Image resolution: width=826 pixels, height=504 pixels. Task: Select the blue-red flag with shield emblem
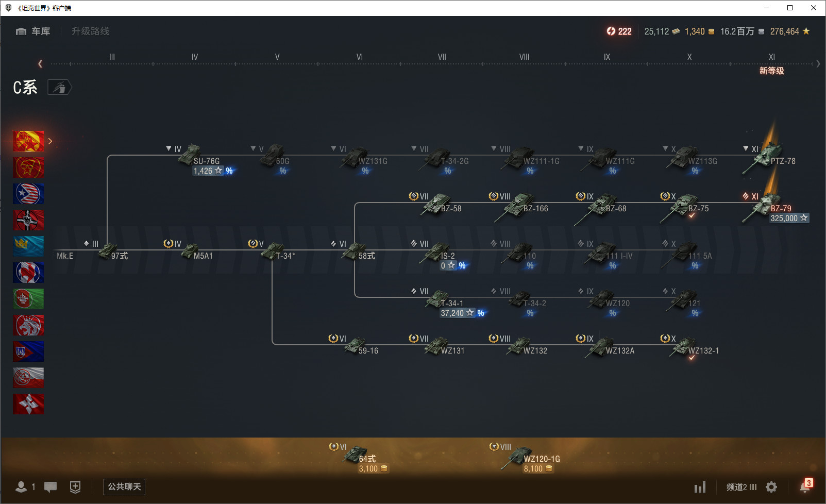tap(28, 351)
